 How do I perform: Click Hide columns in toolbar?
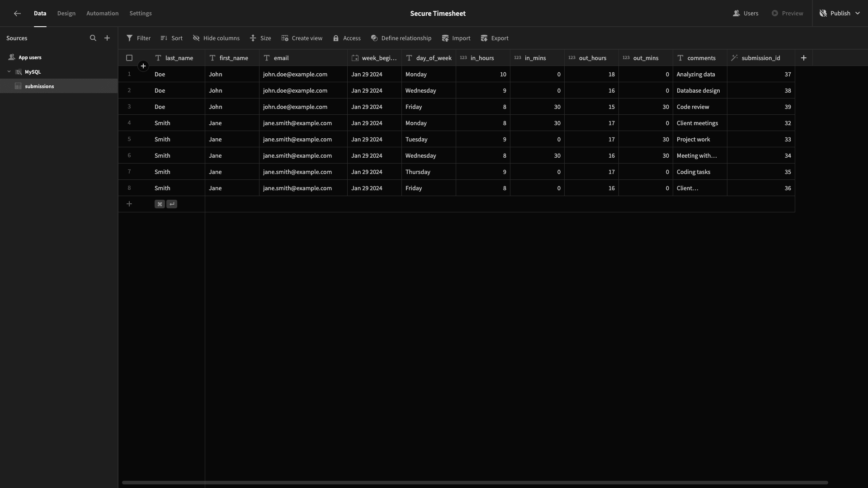(216, 38)
